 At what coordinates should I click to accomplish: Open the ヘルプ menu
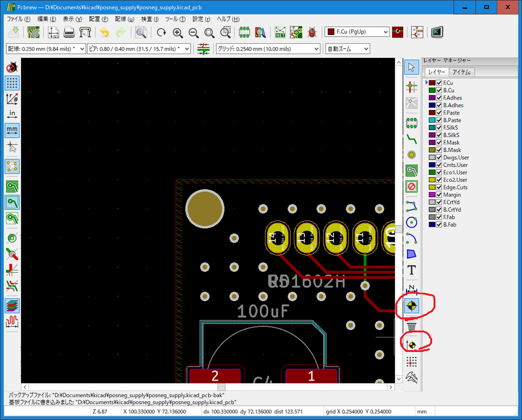(228, 19)
